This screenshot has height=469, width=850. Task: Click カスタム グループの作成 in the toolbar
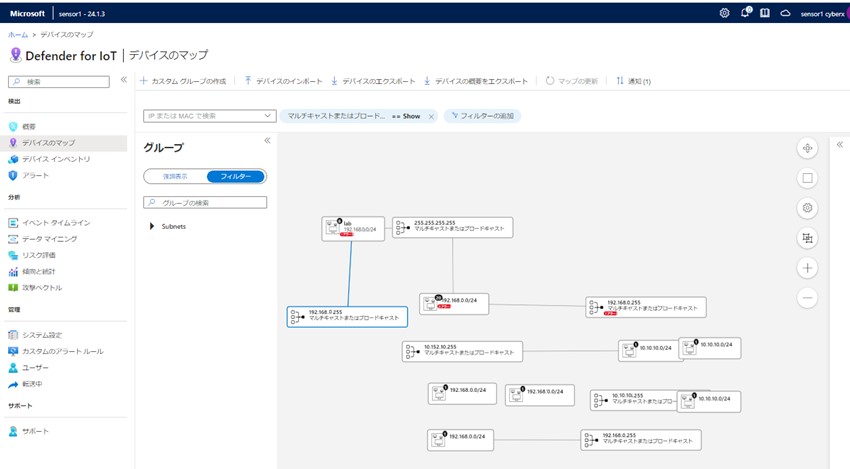click(x=183, y=81)
